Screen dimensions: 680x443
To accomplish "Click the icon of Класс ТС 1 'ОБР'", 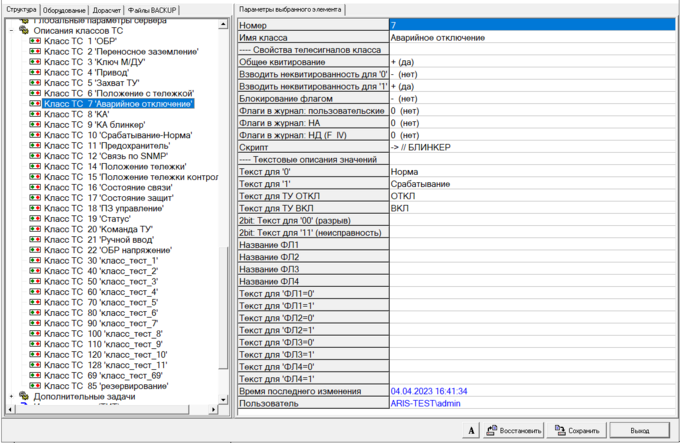I will click(33, 40).
